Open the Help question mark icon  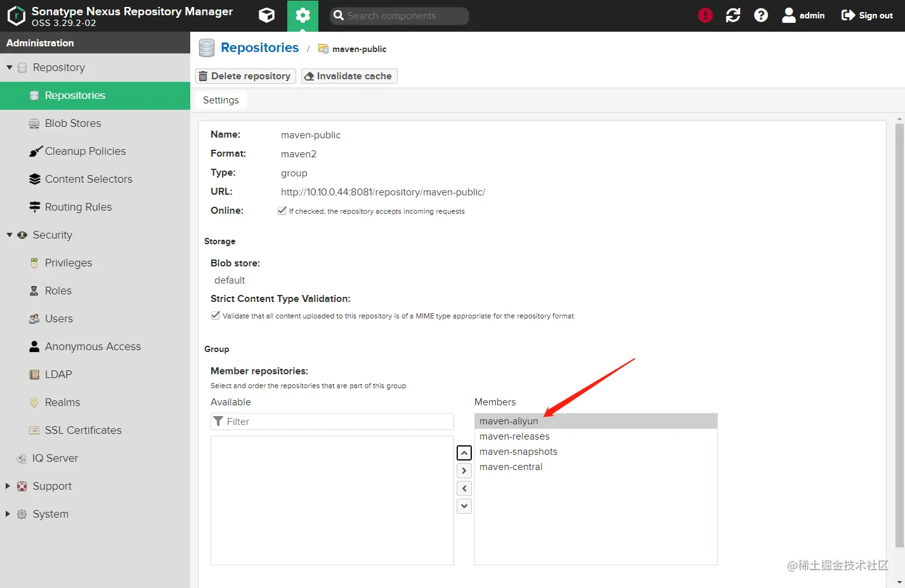pos(761,15)
